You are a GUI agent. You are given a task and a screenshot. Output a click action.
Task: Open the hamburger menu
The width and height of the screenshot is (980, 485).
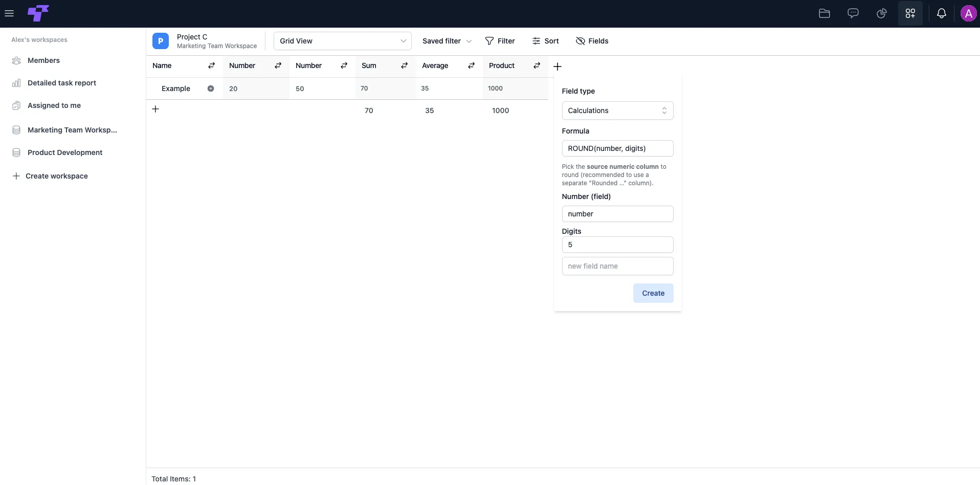9,13
